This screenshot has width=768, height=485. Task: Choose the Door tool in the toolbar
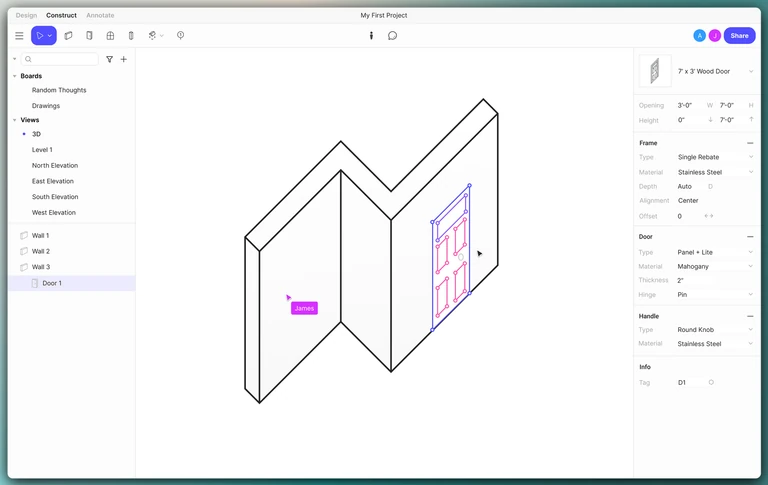point(89,36)
